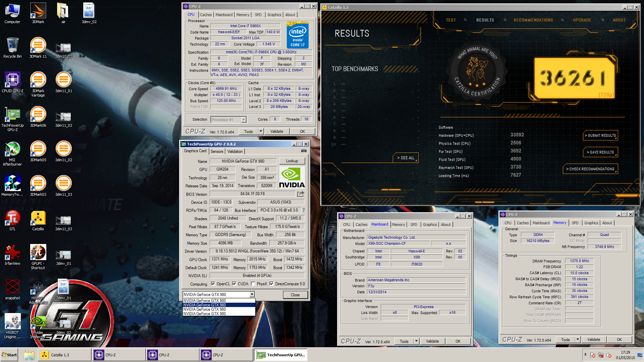Viewport: 644px width, 362px height.
Task: Open the snapshot desktop icon
Action: tap(12, 289)
